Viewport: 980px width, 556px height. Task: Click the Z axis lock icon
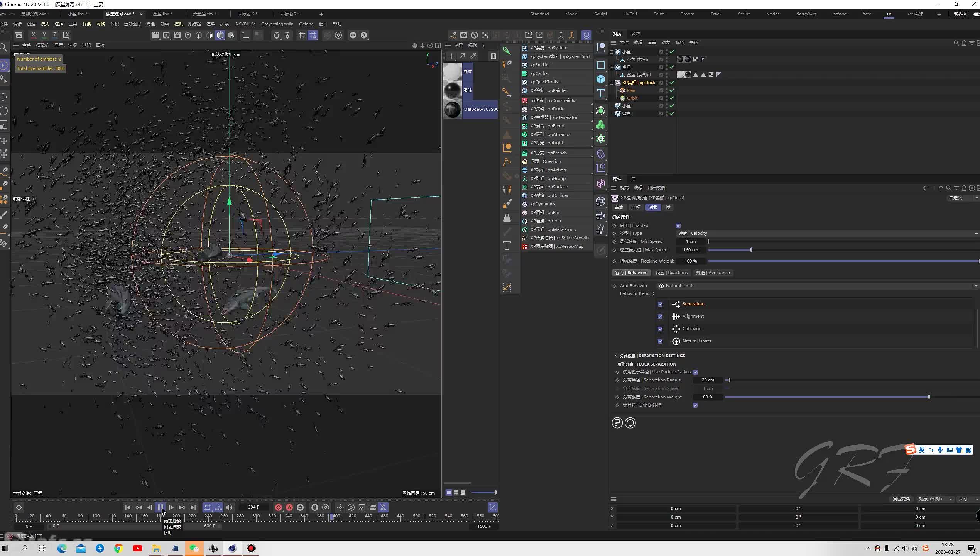coord(55,35)
